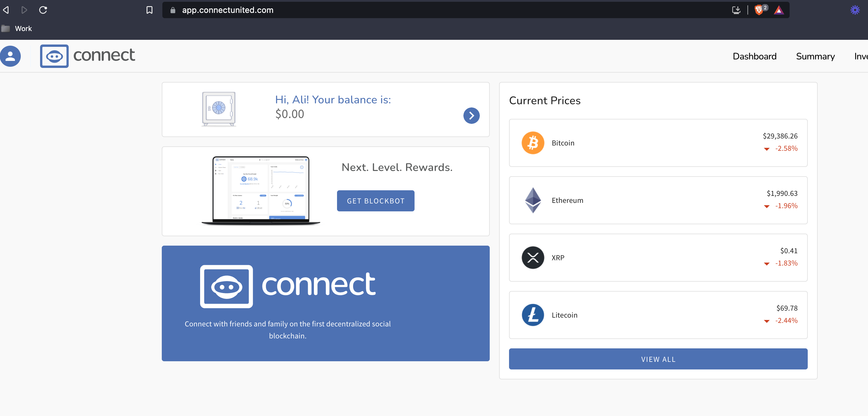
Task: Click Litecoin's red down-trend arrow
Action: (766, 321)
